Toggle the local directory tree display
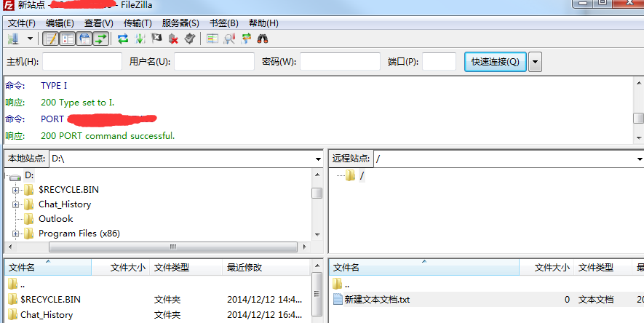 coord(68,39)
